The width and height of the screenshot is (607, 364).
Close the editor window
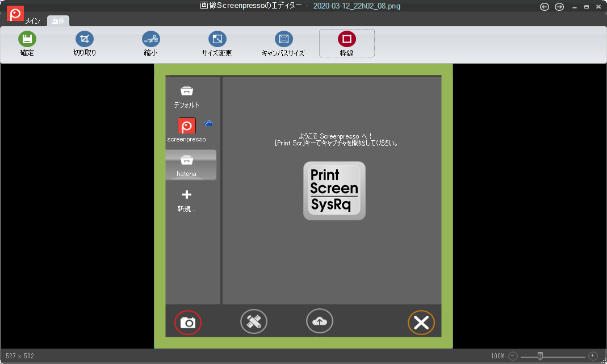pyautogui.click(x=598, y=7)
